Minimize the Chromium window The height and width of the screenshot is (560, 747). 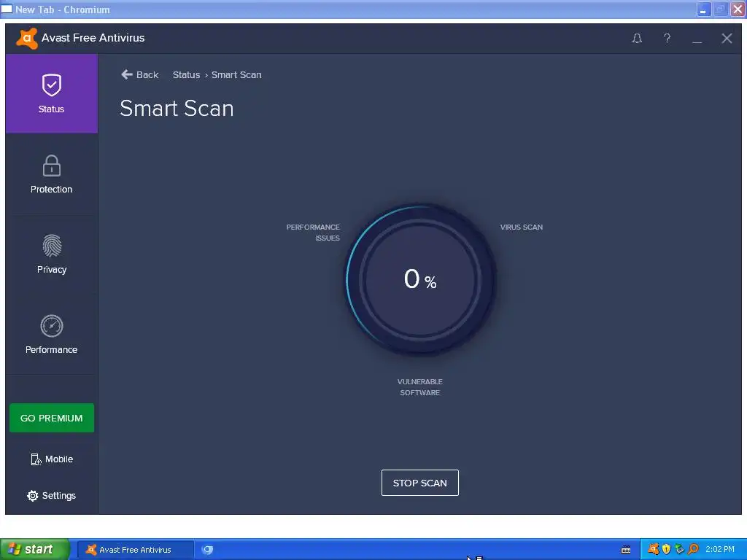[x=704, y=9]
